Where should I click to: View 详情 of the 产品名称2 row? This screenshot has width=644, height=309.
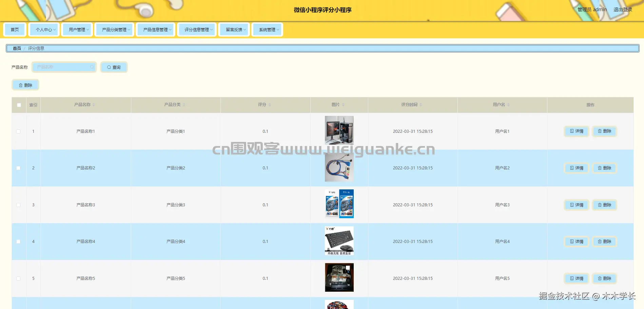577,168
